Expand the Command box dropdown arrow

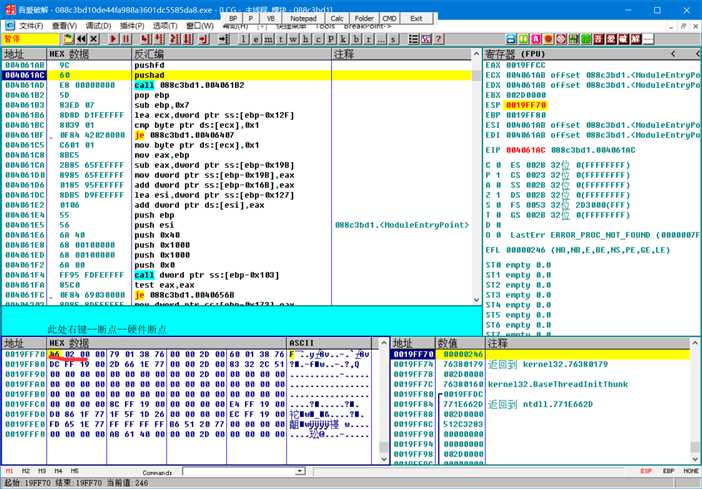pyautogui.click(x=300, y=471)
